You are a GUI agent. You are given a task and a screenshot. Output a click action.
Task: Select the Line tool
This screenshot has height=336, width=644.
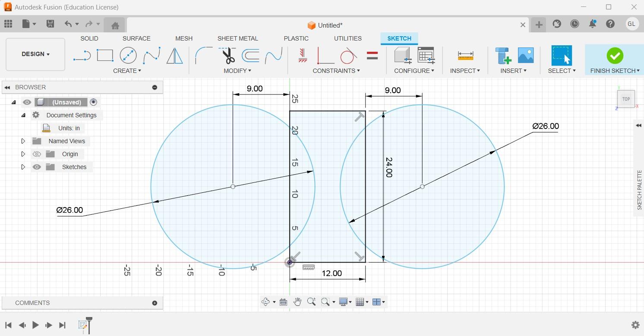(82, 56)
